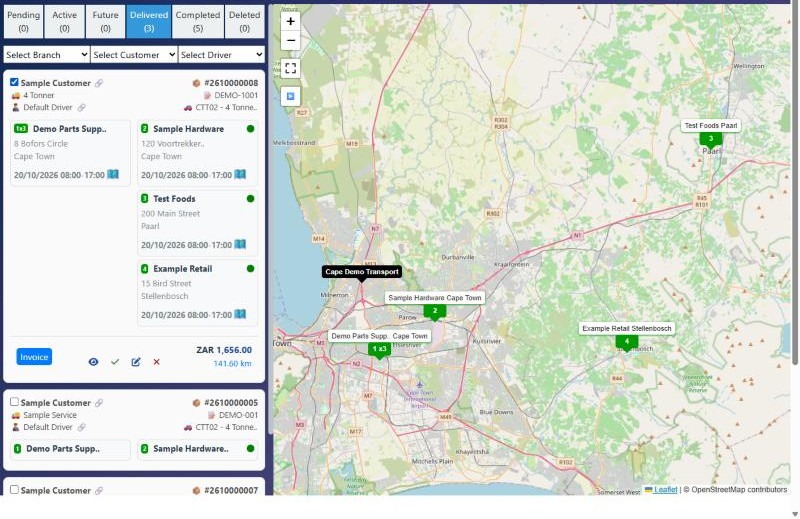800x519 pixels.
Task: Click the map play route icon
Action: (290, 96)
